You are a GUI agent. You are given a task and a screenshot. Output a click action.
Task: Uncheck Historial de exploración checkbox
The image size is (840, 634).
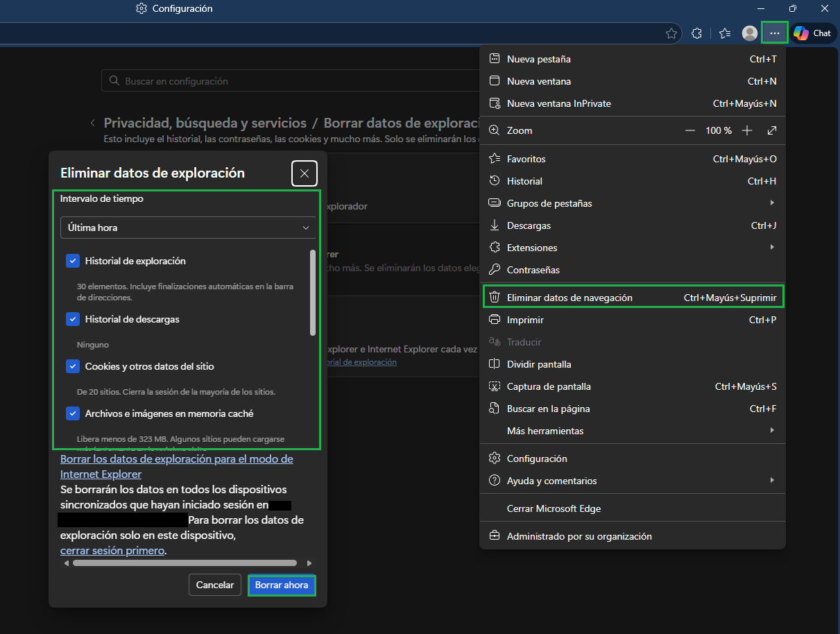[73, 261]
